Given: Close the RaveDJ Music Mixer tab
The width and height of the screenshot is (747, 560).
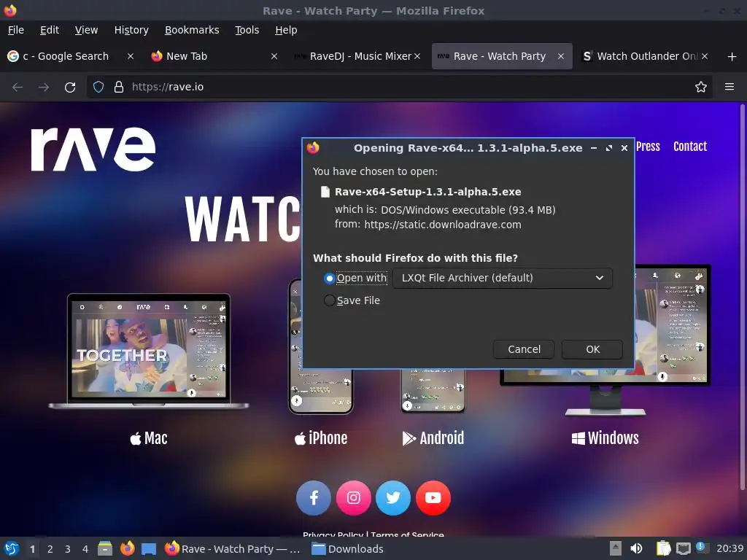Looking at the screenshot, I should [x=417, y=56].
